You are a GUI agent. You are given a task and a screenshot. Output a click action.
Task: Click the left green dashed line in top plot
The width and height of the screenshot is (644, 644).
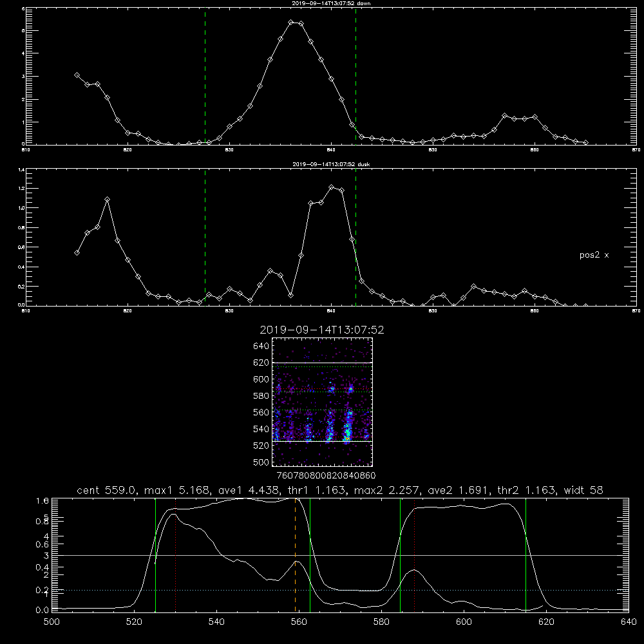[205, 76]
